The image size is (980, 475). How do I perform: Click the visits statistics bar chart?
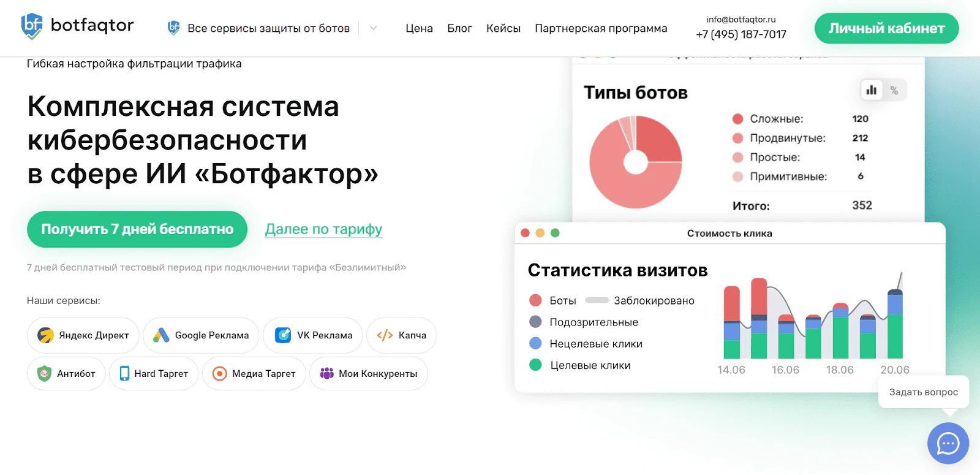813,317
